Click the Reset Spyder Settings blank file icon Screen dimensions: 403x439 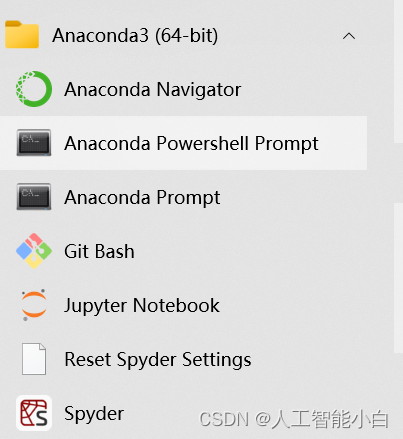(34, 359)
